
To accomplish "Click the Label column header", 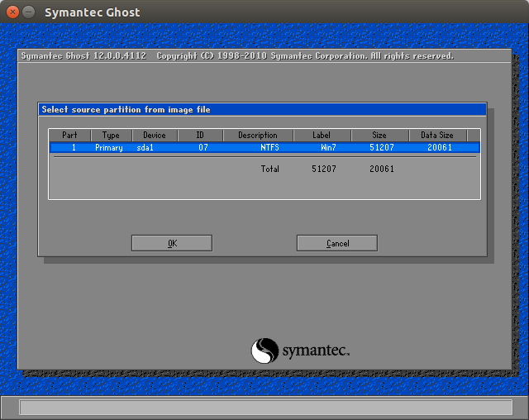I will [322, 136].
